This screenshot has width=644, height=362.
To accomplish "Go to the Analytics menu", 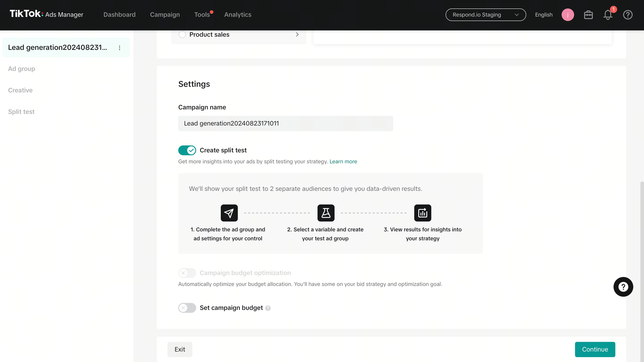I will click(x=238, y=15).
